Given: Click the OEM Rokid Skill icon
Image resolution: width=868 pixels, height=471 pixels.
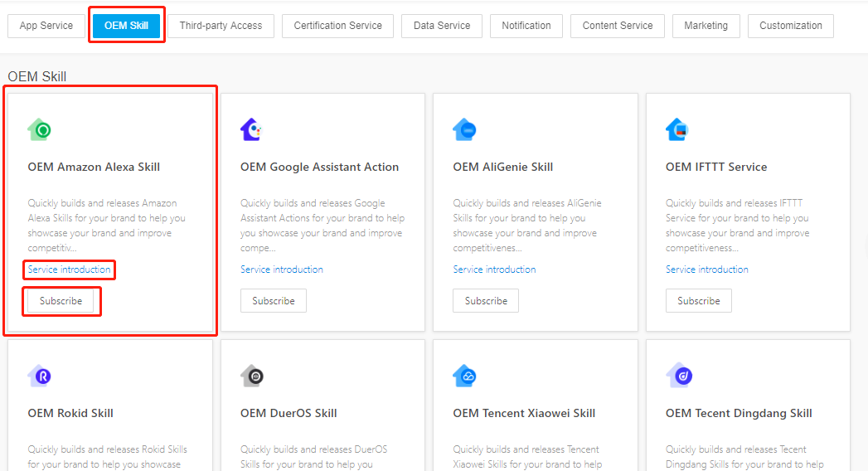Looking at the screenshot, I should pyautogui.click(x=39, y=376).
